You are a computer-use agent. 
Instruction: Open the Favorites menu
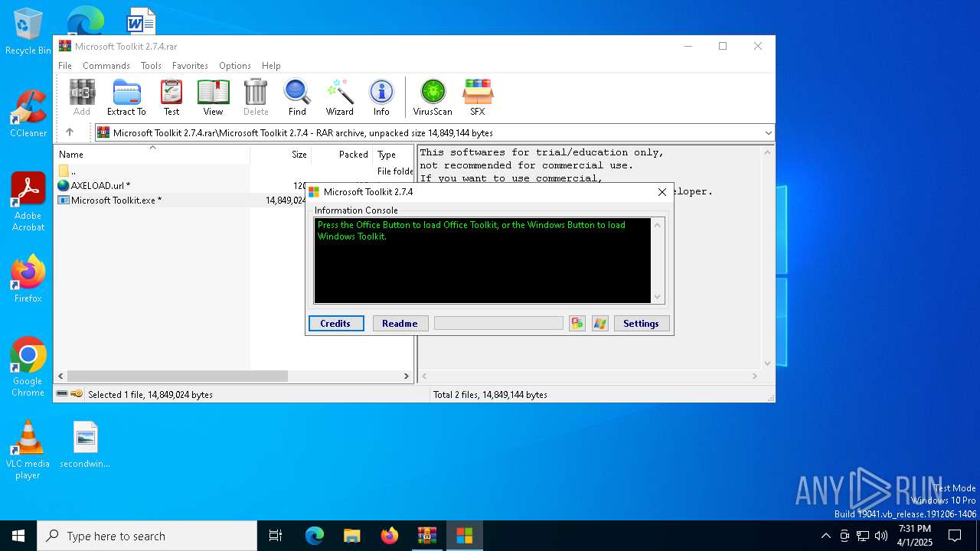pyautogui.click(x=190, y=66)
